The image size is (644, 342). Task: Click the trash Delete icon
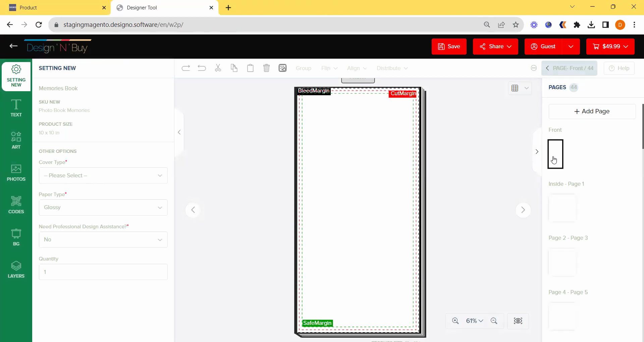tap(266, 68)
